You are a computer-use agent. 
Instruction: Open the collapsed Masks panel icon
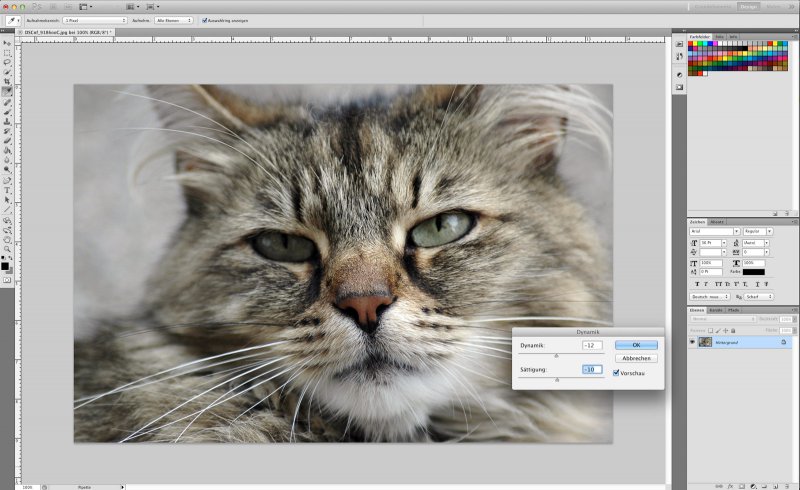(679, 87)
